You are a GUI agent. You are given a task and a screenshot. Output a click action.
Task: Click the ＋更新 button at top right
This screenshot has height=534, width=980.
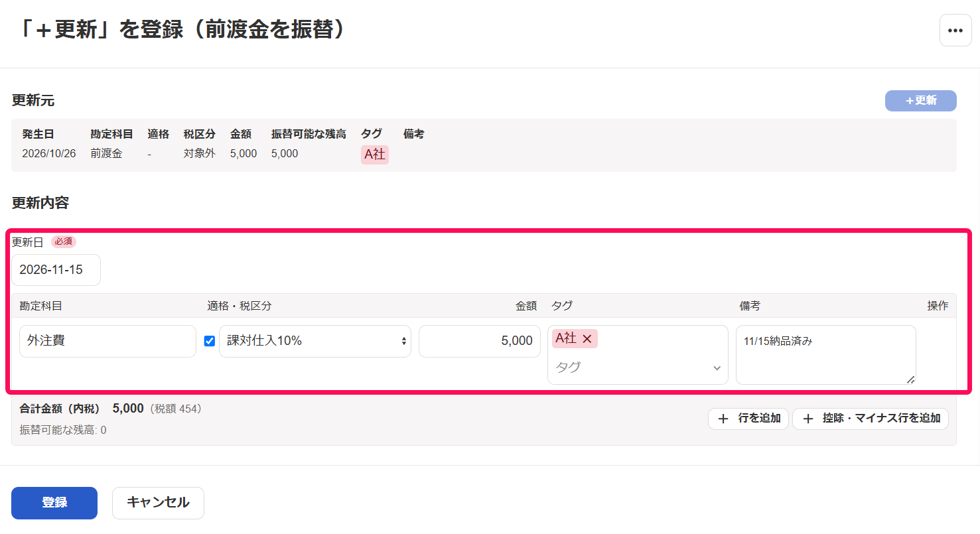point(921,101)
